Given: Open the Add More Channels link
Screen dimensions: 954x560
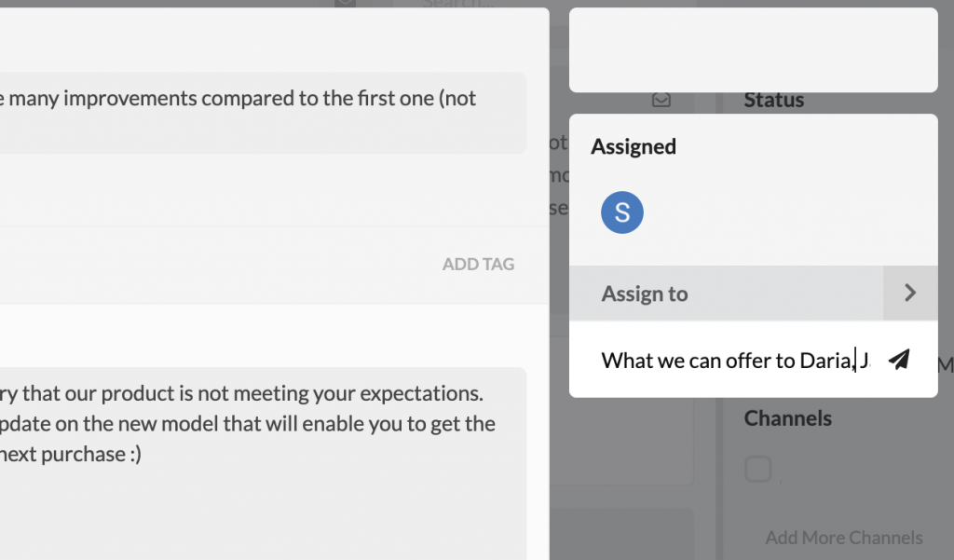Looking at the screenshot, I should 844,538.
